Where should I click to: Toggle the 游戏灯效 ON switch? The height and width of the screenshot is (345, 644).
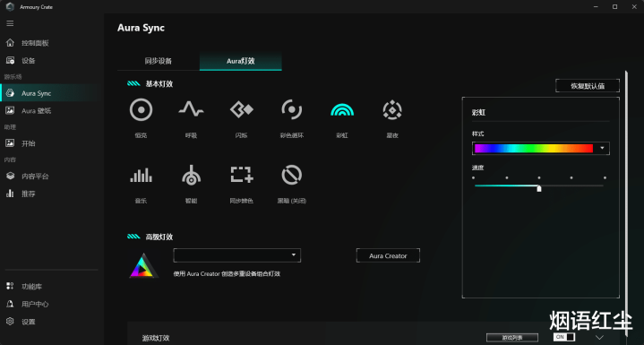564,337
